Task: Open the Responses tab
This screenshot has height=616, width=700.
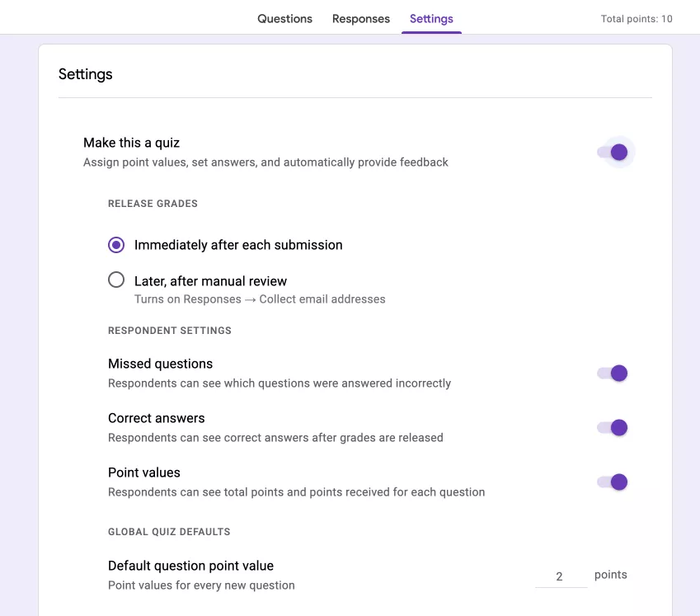Action: point(360,18)
